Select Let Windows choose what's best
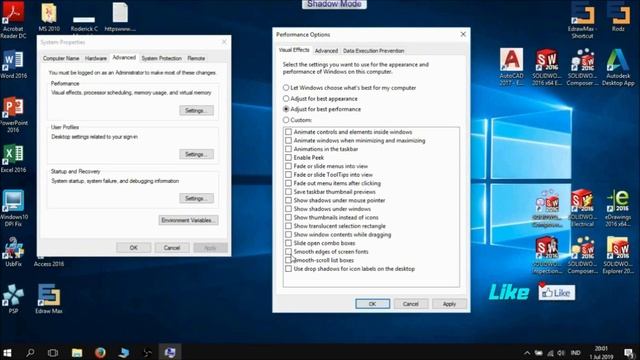The image size is (640, 360). pyautogui.click(x=349, y=88)
